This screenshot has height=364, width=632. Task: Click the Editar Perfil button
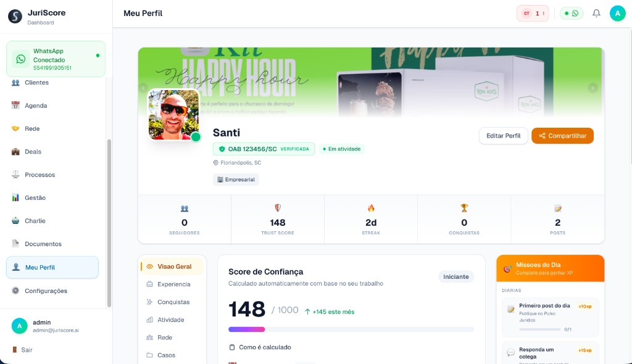[x=502, y=135]
